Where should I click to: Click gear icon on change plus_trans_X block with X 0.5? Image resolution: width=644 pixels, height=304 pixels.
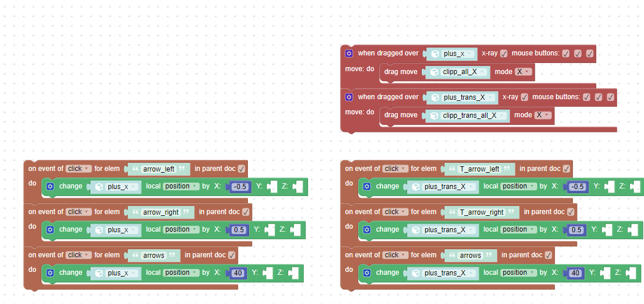(367, 230)
